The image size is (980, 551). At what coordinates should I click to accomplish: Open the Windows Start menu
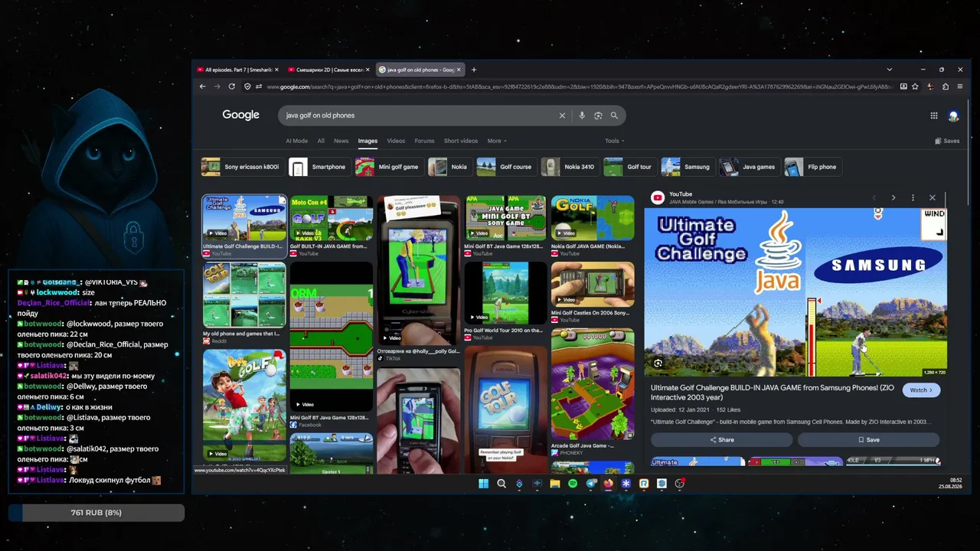pyautogui.click(x=483, y=484)
